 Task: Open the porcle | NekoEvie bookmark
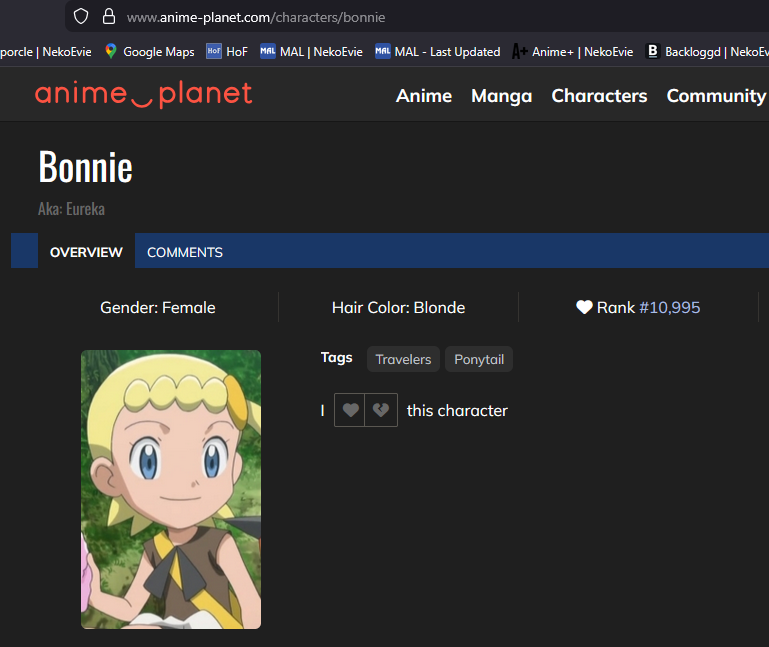[x=46, y=52]
